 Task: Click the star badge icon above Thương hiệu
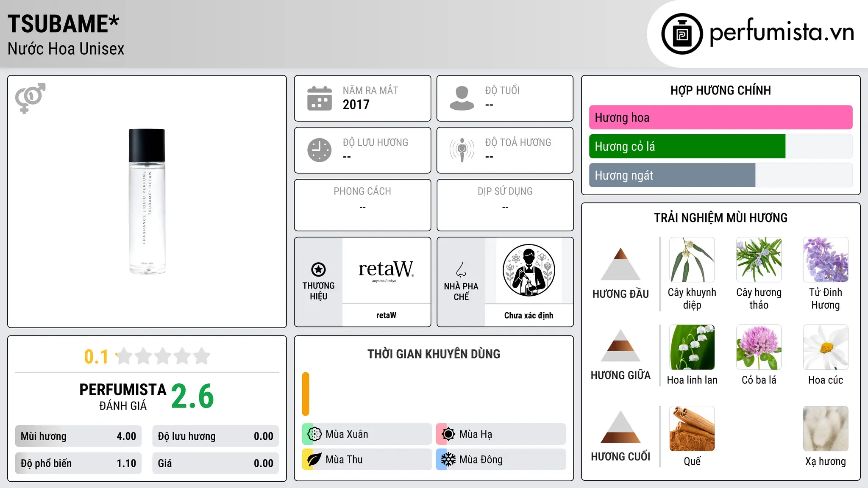point(318,269)
